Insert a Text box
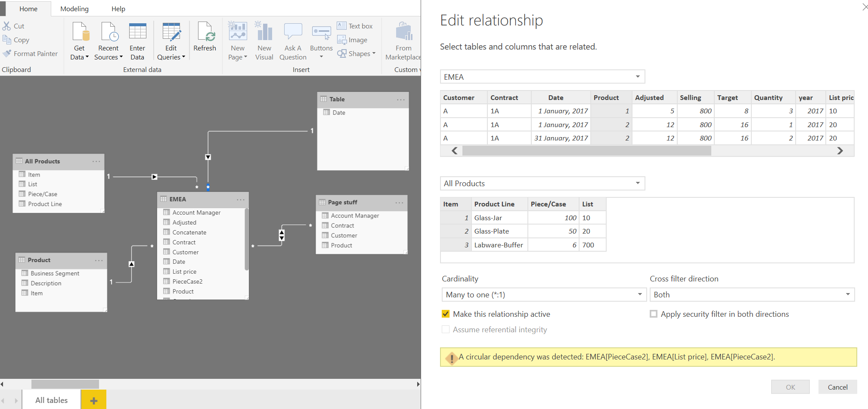Image resolution: width=868 pixels, height=409 pixels. coord(355,26)
